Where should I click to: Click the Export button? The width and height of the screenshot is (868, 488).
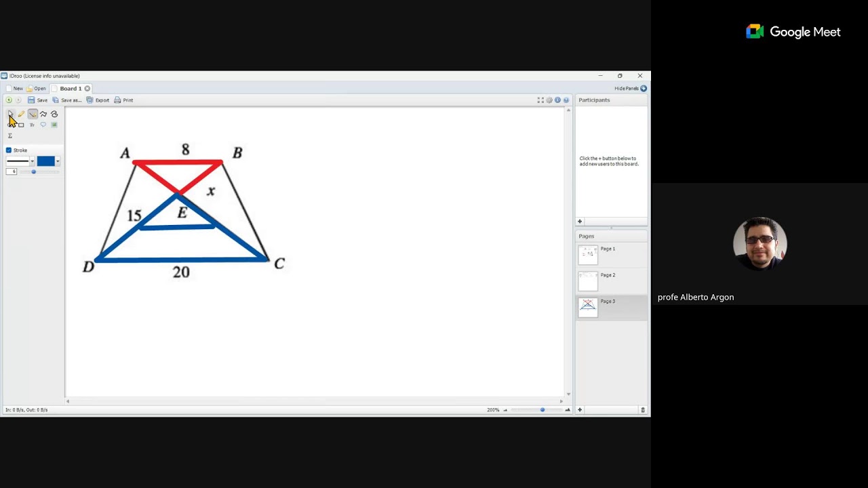[x=98, y=100]
